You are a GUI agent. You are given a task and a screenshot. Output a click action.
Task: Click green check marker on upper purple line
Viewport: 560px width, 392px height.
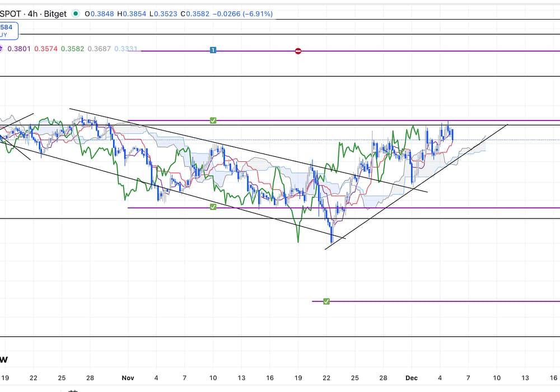click(x=213, y=120)
